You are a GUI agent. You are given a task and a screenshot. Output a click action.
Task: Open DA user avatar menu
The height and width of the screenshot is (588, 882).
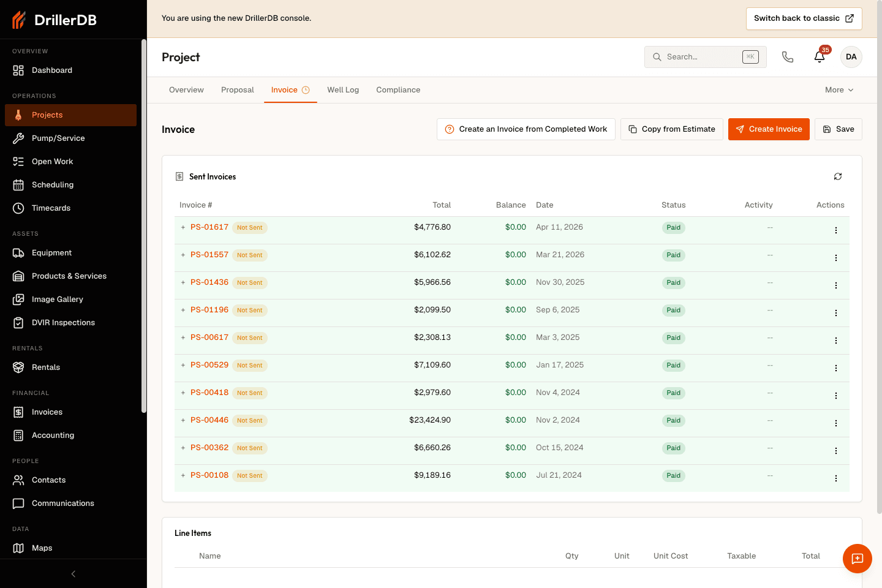coord(851,57)
